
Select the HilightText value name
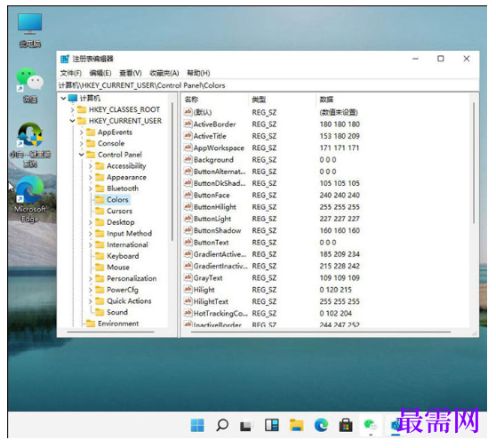211,301
